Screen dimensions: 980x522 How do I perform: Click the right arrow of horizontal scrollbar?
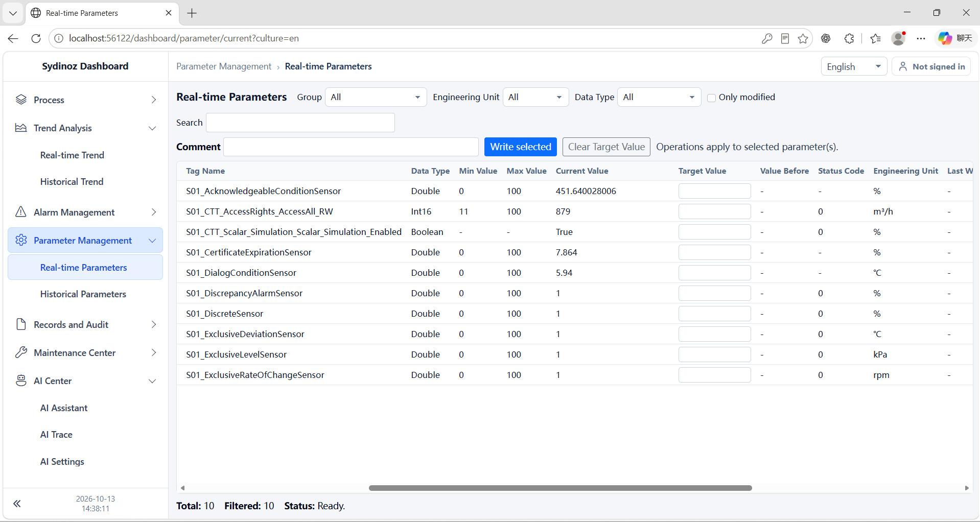[967, 488]
